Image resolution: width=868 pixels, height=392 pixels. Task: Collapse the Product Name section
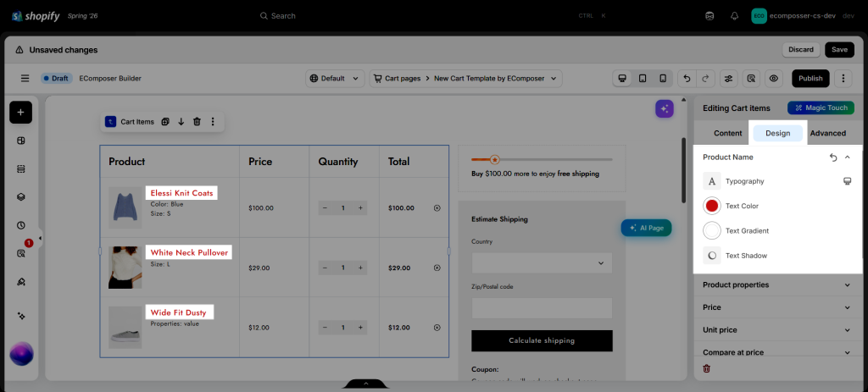pyautogui.click(x=847, y=157)
